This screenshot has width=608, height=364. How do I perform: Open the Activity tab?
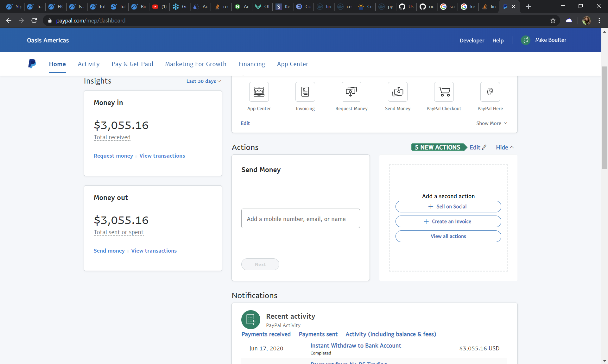click(x=89, y=64)
